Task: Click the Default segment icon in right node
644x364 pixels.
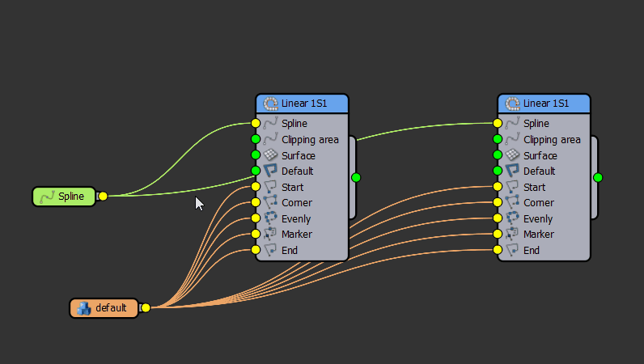Action: pos(513,171)
